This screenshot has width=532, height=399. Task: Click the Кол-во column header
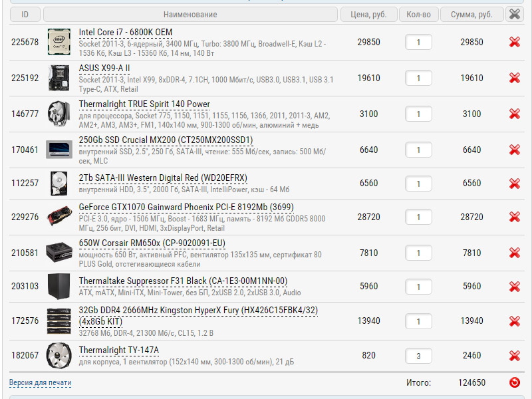point(419,15)
